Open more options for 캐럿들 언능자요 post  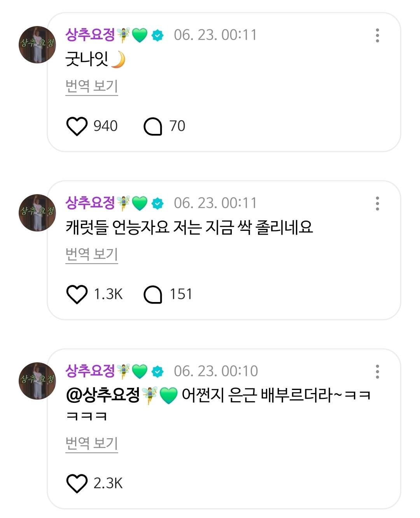(377, 204)
